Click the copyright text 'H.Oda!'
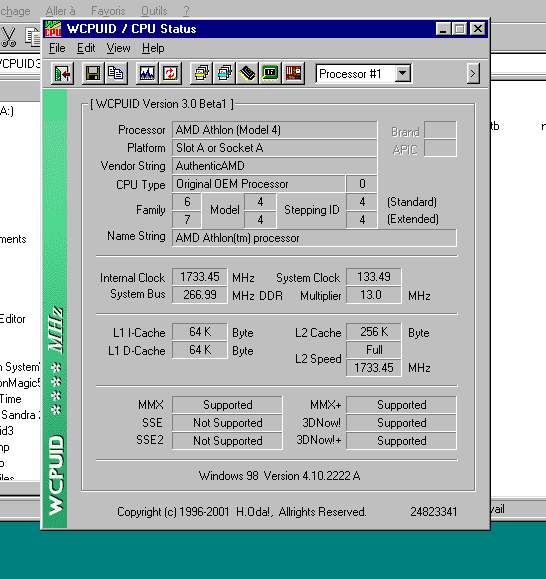 254,512
